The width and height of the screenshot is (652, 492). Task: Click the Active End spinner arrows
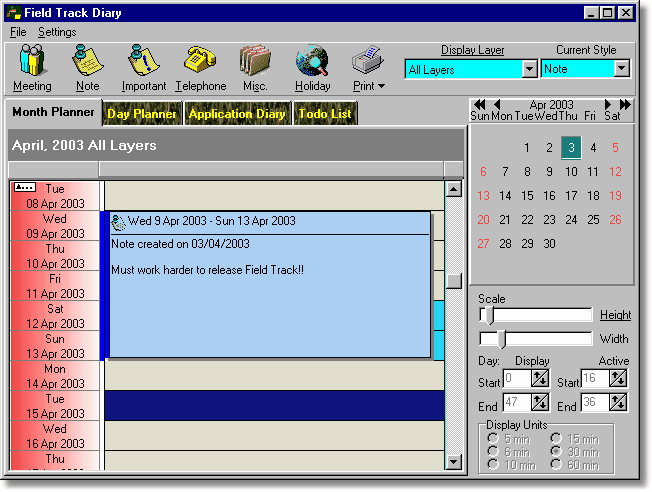pos(618,402)
